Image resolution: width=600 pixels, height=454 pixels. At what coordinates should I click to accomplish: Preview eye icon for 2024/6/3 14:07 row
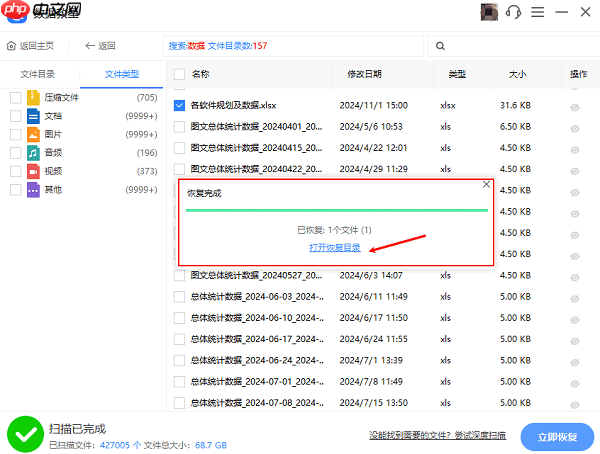pos(575,278)
